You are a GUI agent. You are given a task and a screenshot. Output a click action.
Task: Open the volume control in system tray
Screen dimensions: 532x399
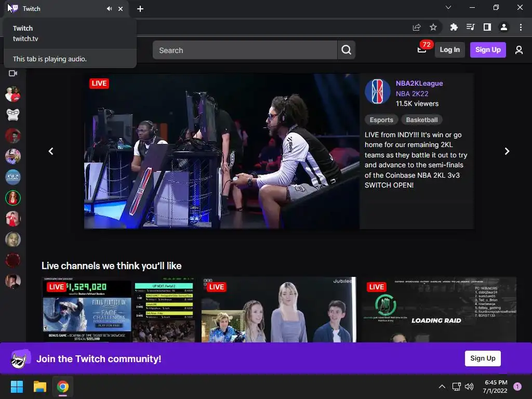(469, 387)
